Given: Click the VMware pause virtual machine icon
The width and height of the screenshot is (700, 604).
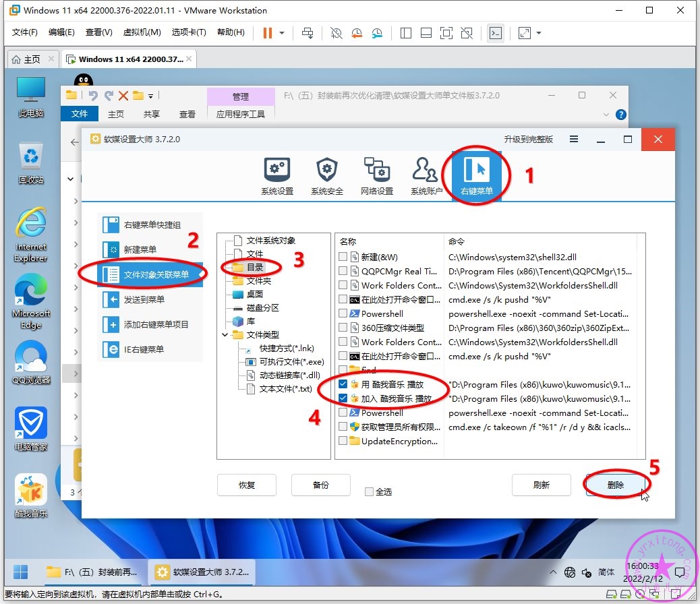Looking at the screenshot, I should [x=268, y=32].
